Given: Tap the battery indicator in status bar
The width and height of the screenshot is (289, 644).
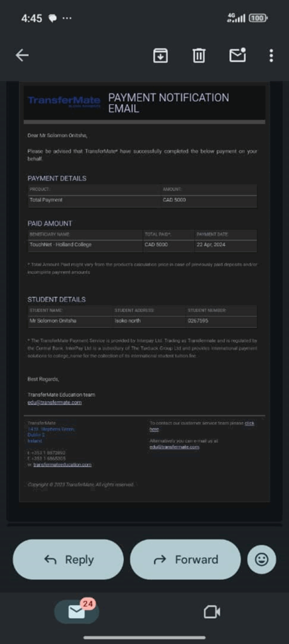Looking at the screenshot, I should 258,18.
